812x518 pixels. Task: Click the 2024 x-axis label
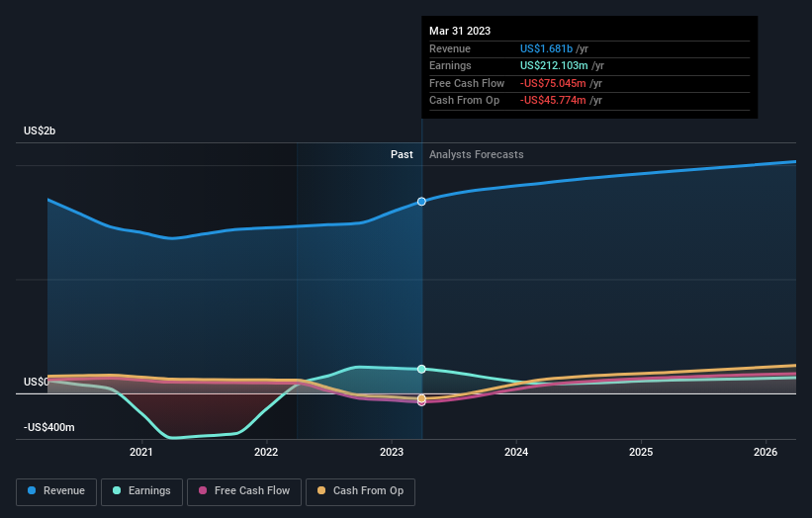point(516,453)
